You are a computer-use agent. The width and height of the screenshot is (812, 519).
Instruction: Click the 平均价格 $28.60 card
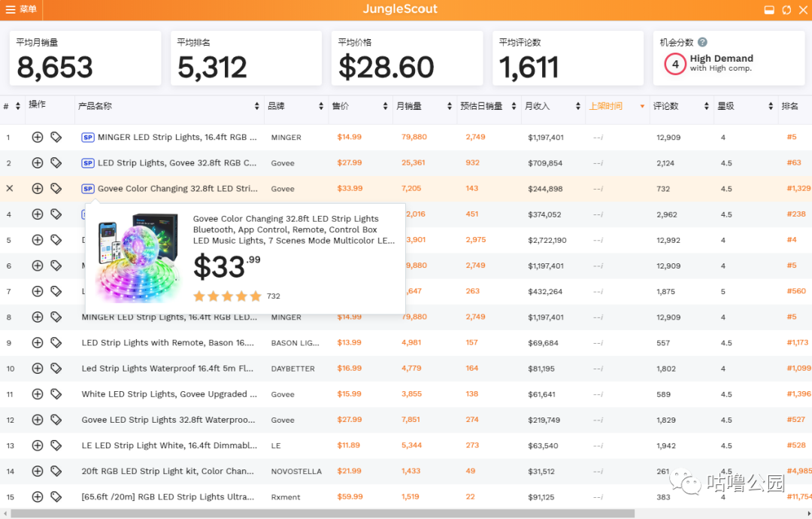pyautogui.click(x=407, y=58)
